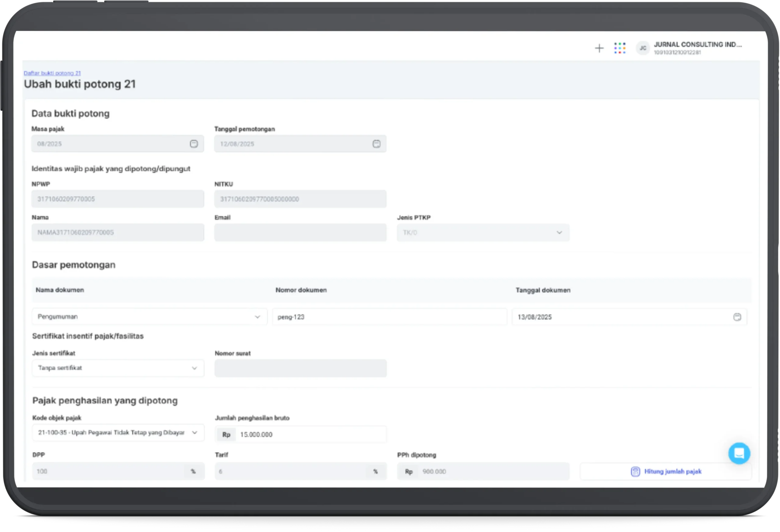Open calendar icon in Tanggal pemotongan field
Viewport: 780px width, 532px height.
[x=376, y=144]
